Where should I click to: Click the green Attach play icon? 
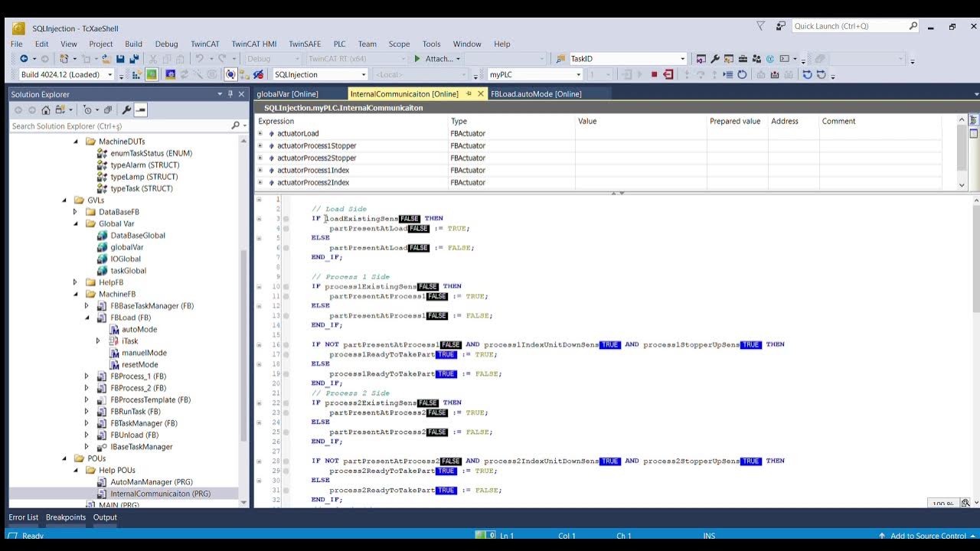(417, 58)
